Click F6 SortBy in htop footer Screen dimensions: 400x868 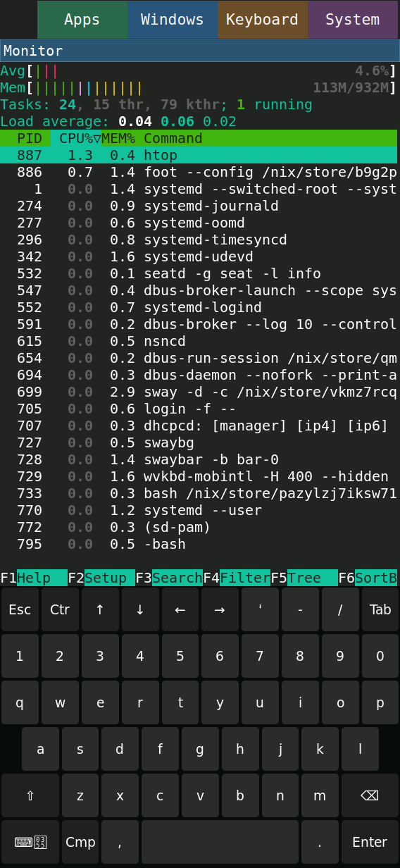(368, 578)
